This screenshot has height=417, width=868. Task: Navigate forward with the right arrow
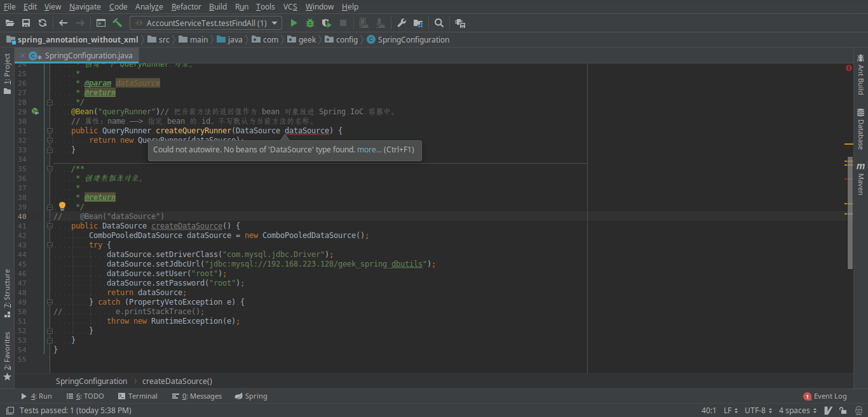(80, 23)
